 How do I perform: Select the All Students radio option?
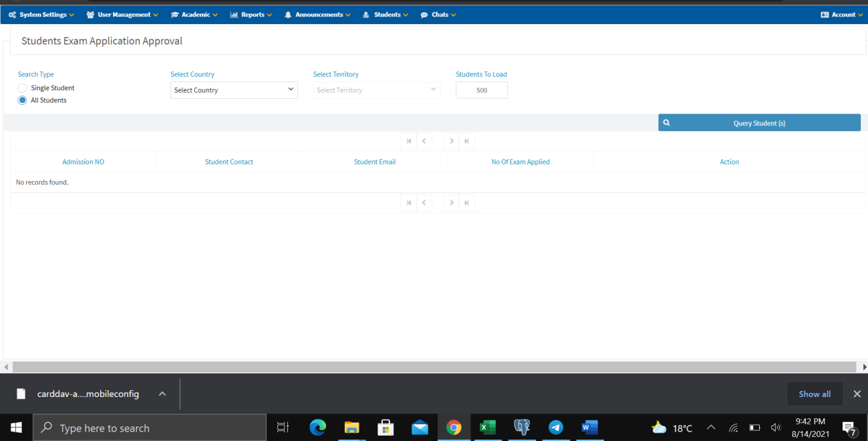coord(23,100)
